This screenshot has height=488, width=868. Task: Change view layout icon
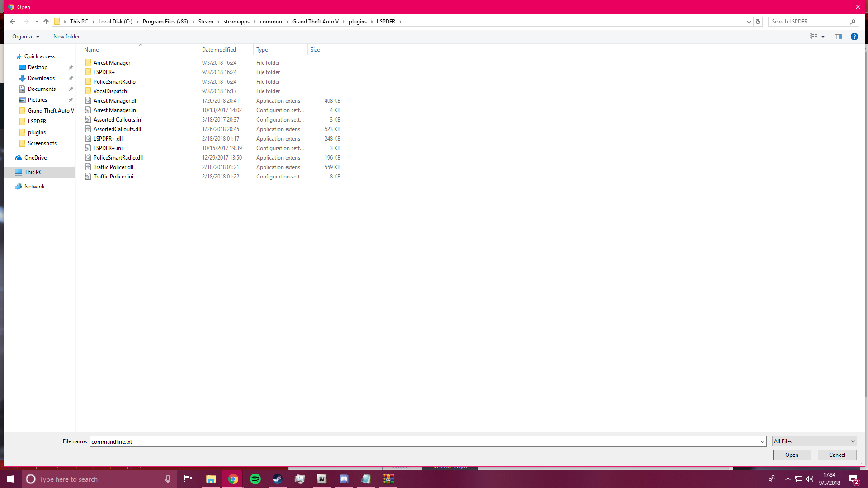click(x=813, y=37)
